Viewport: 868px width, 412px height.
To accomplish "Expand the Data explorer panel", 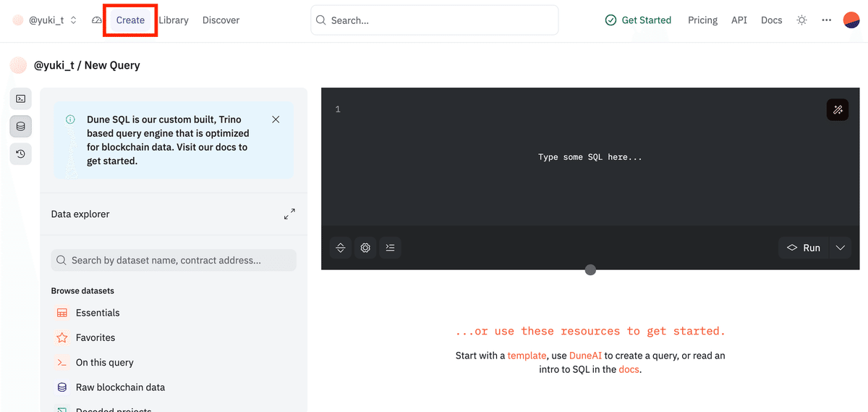I will click(x=289, y=214).
